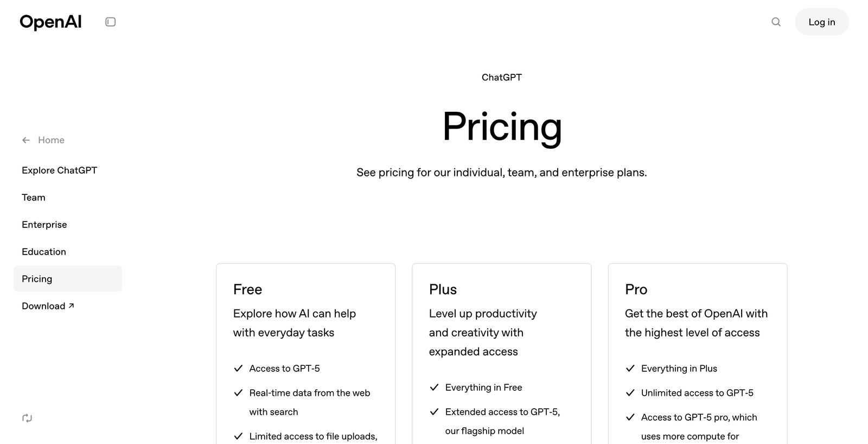
Task: Click checkmark next to Access to GPT-5
Action: pos(238,369)
